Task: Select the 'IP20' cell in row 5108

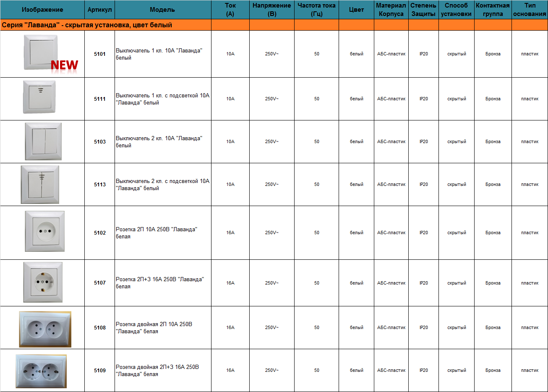Action: click(423, 328)
